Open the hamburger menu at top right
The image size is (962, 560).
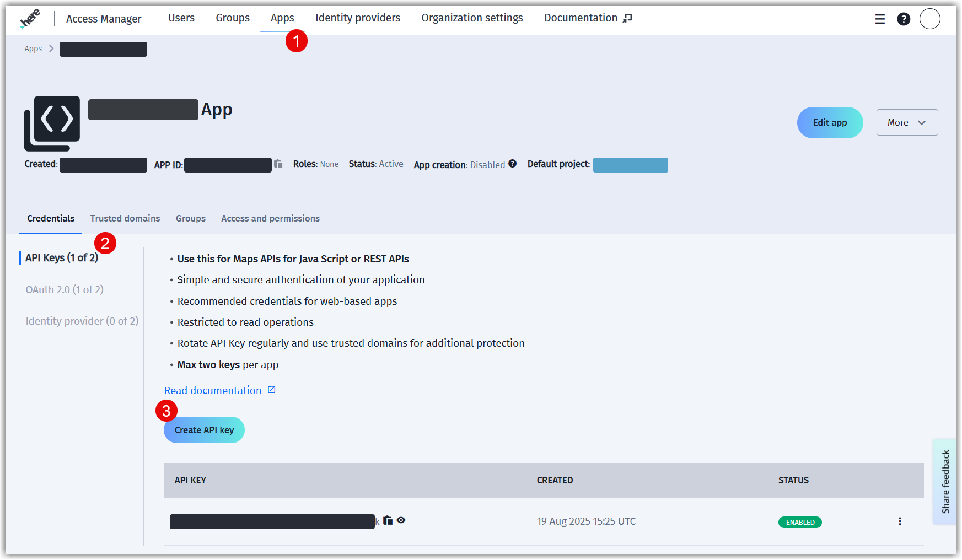point(879,18)
